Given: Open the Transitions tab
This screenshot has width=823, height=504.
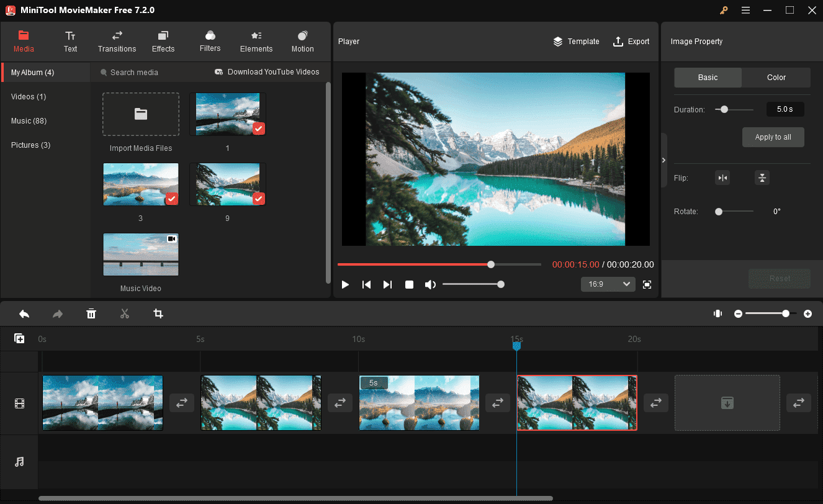Looking at the screenshot, I should pyautogui.click(x=117, y=42).
